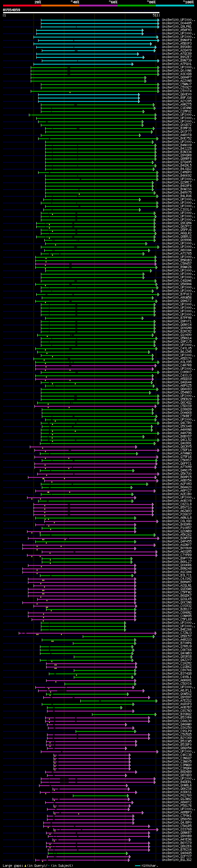Select the UniRef100_A9RZT5 label
This screenshot has height=868, width=197.
click(x=176, y=104)
